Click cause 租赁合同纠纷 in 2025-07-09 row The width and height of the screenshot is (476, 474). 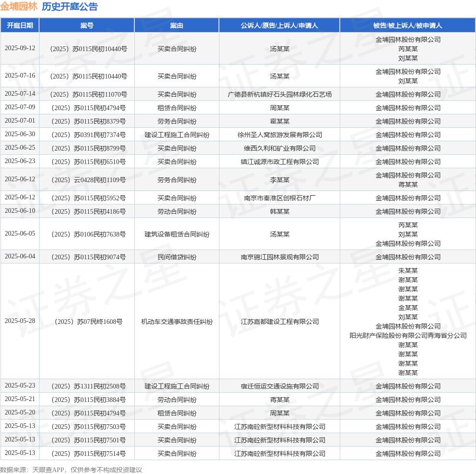pyautogui.click(x=177, y=108)
